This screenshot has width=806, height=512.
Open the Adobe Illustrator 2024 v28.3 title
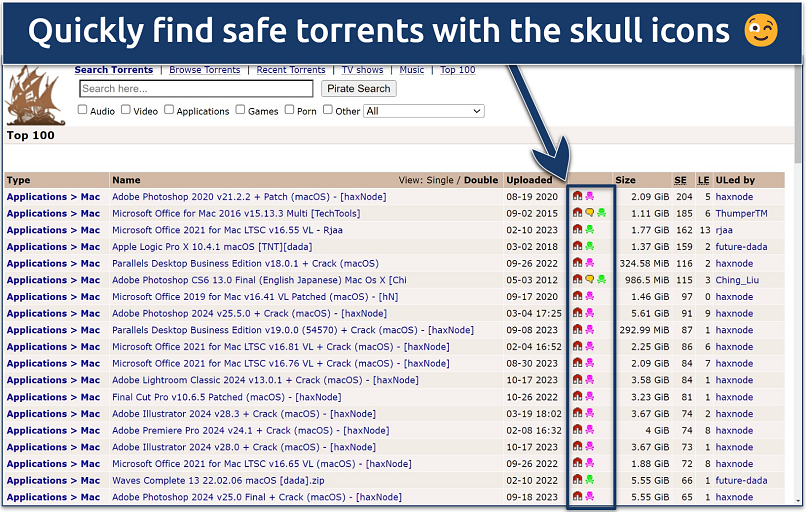(x=244, y=413)
